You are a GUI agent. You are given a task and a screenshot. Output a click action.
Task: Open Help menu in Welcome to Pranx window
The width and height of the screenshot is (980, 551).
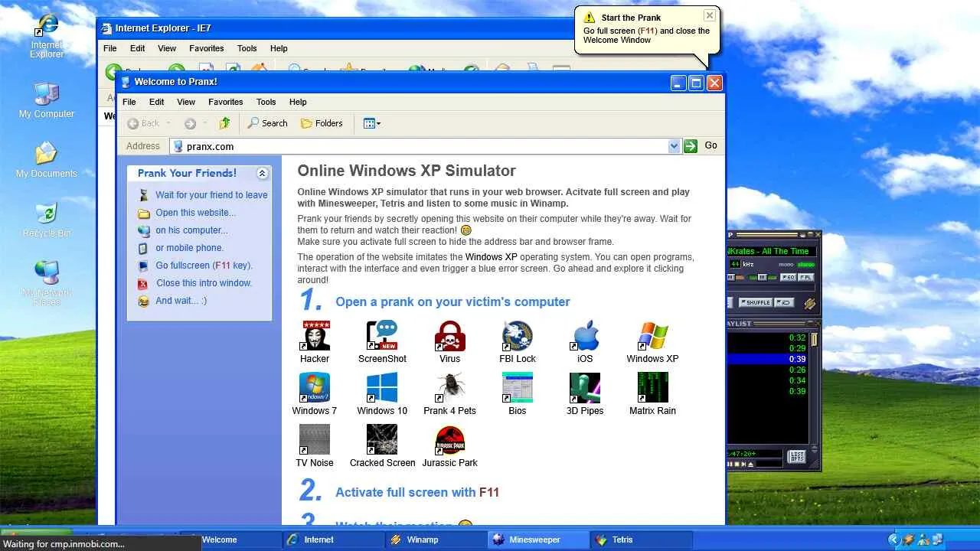tap(298, 102)
